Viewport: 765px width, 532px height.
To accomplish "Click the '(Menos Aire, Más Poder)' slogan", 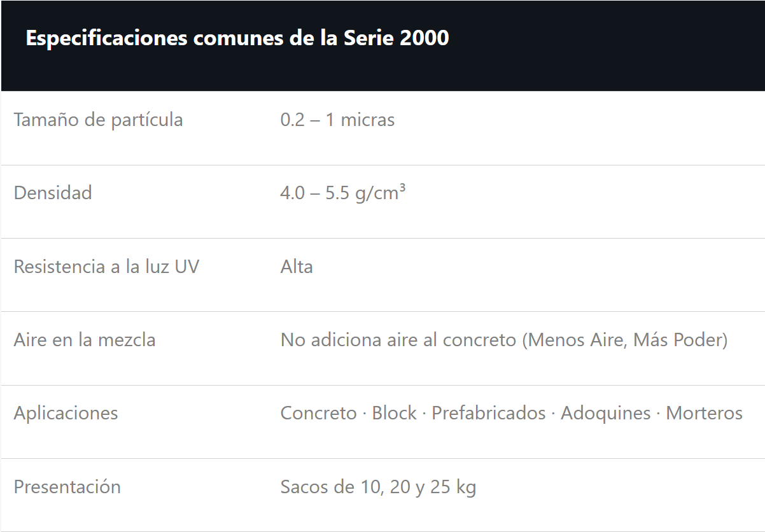I will pos(625,340).
